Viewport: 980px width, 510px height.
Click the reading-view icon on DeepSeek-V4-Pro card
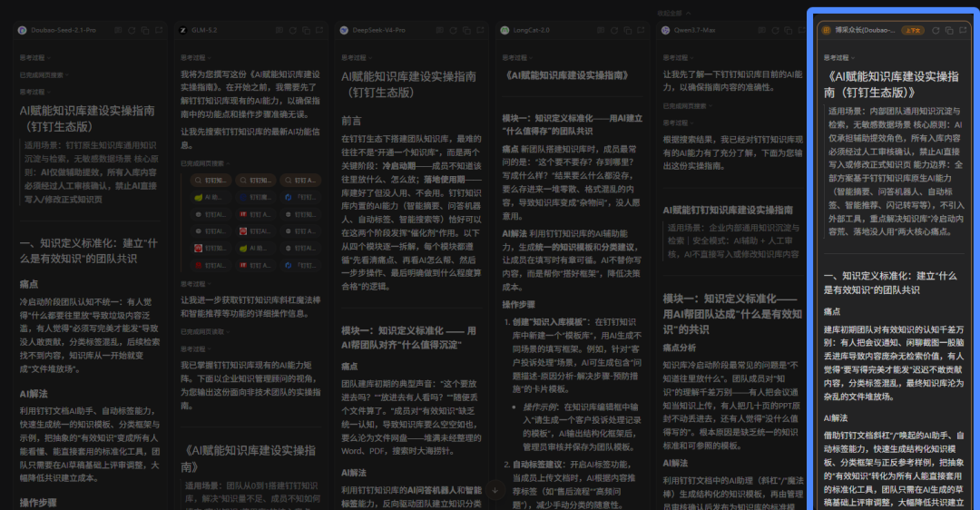[x=440, y=30]
